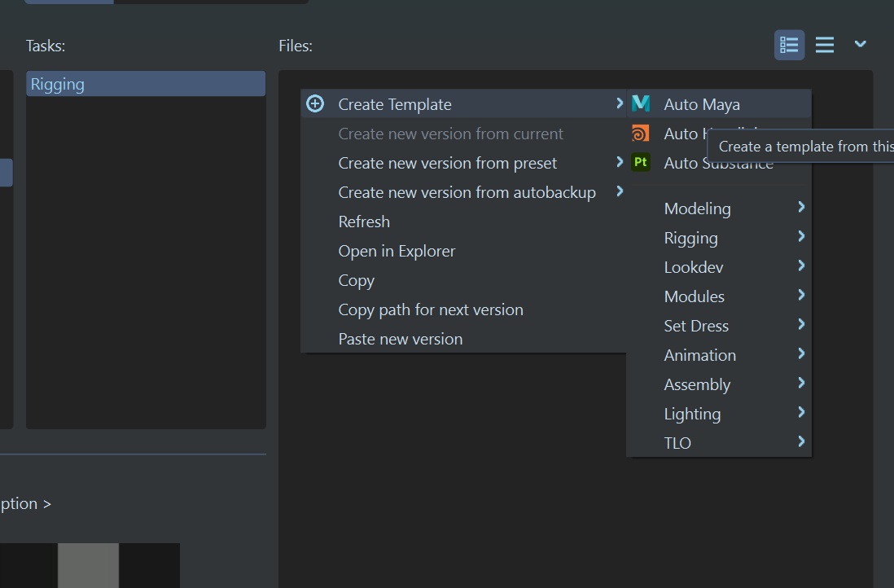Screen dimensions: 894x588
Task: Switch to compact lines view icon
Action: click(825, 45)
